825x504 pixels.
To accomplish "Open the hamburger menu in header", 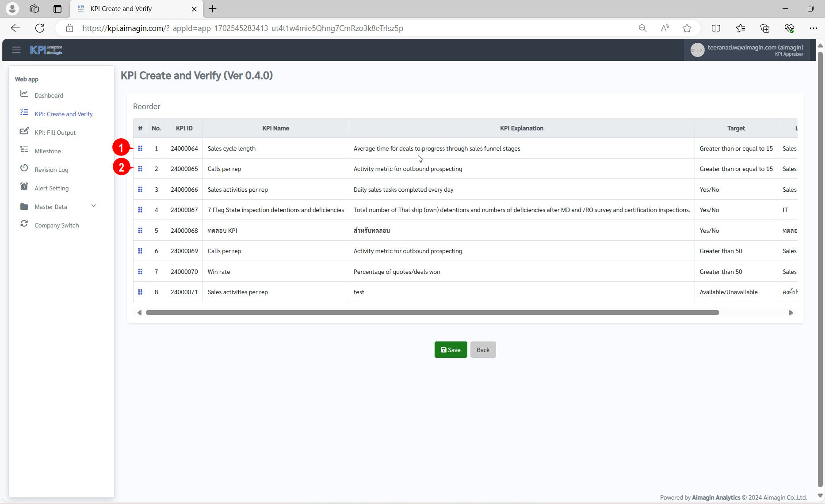I will pyautogui.click(x=16, y=50).
